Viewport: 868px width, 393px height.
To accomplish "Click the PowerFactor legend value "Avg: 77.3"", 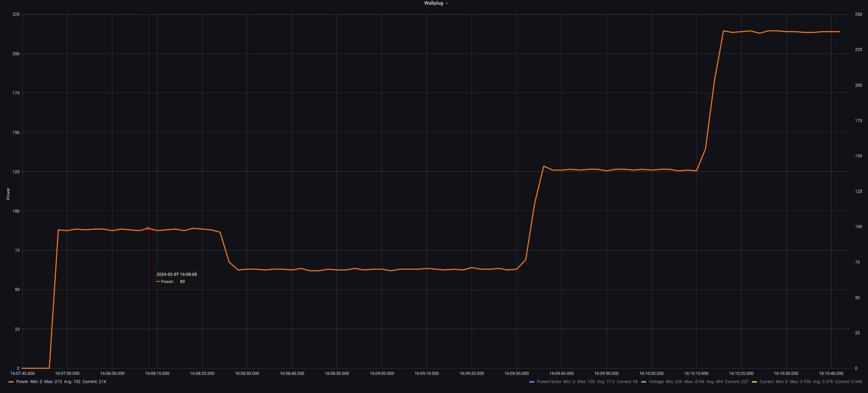I will (x=606, y=382).
